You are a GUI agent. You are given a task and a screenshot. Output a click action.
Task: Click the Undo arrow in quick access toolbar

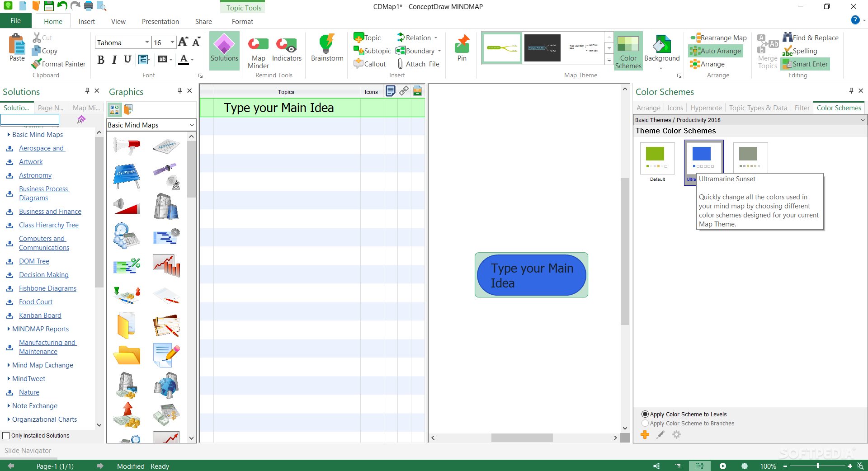(x=62, y=6)
